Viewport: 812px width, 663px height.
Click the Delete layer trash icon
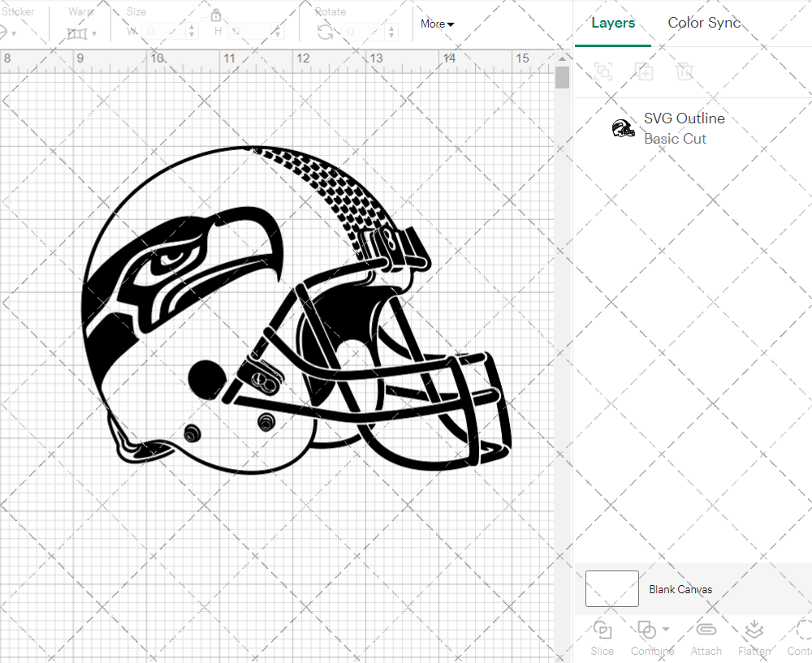click(x=684, y=71)
